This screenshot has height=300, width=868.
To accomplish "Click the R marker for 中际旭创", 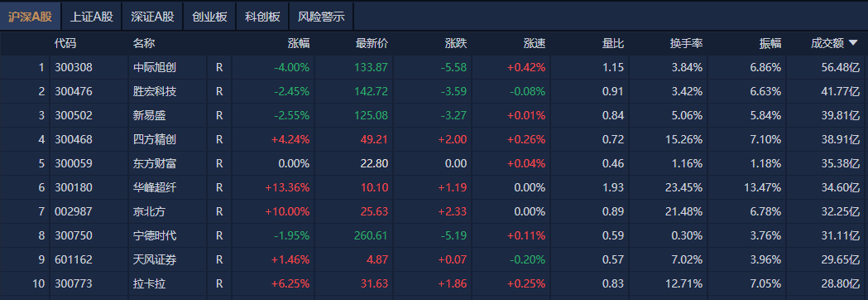I will pyautogui.click(x=219, y=68).
